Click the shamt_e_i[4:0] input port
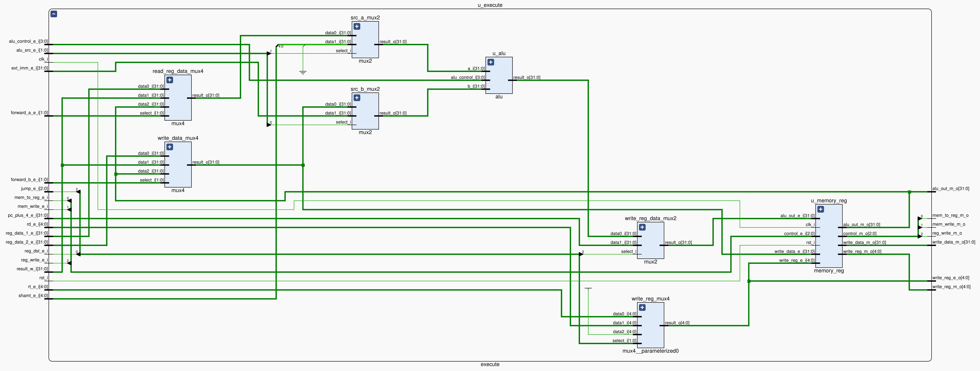Screen dimensions: 980x371 tap(33, 296)
